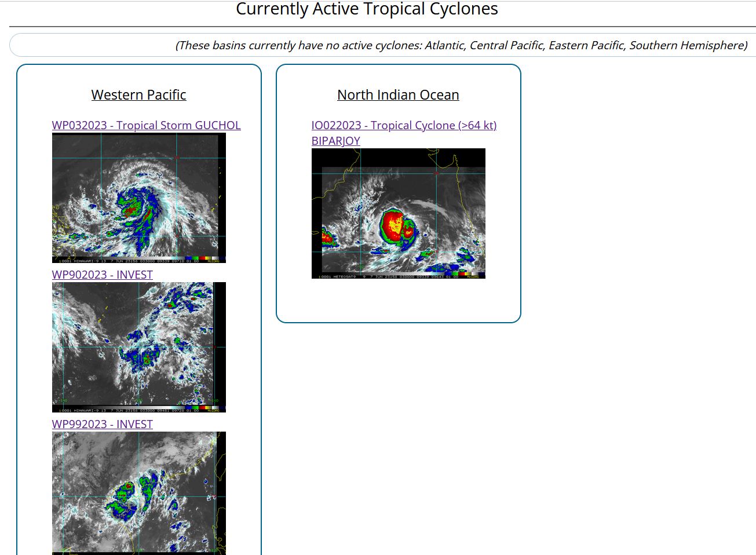
Task: Click the Currently Active Tropical Cyclones title
Action: tap(367, 9)
